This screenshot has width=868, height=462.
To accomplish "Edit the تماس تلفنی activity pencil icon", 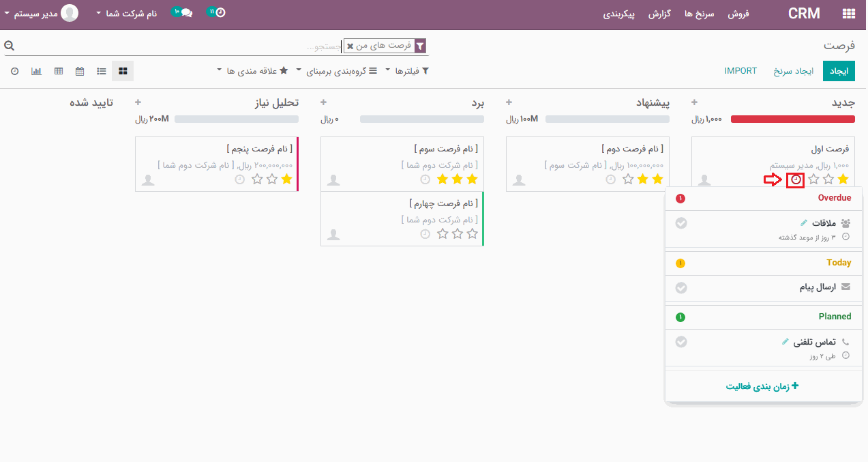I will [785, 341].
